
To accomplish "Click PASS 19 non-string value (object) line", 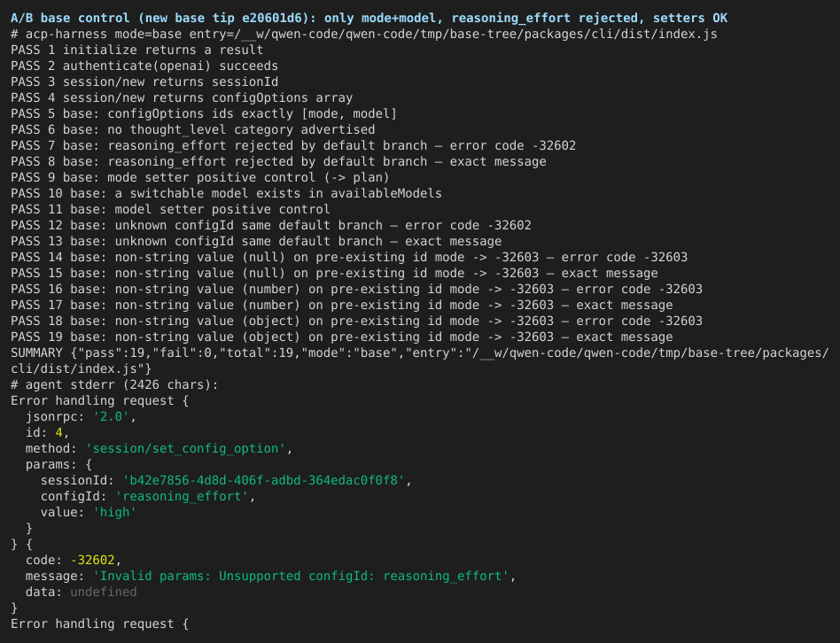I will tap(342, 337).
